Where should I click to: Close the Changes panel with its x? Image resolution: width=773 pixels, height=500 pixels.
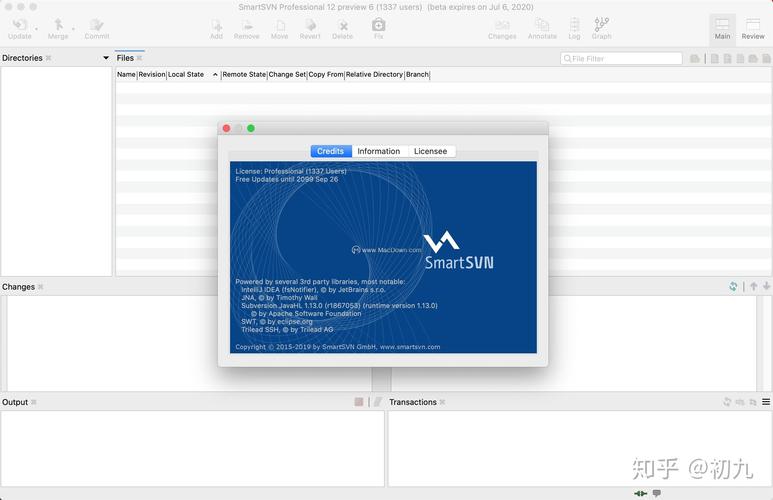tap(40, 286)
